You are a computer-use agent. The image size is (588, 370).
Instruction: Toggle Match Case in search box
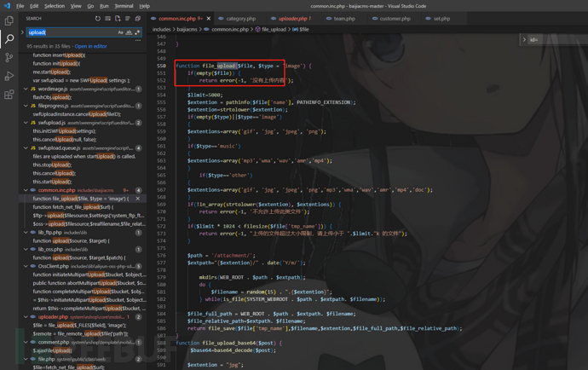[120, 32]
